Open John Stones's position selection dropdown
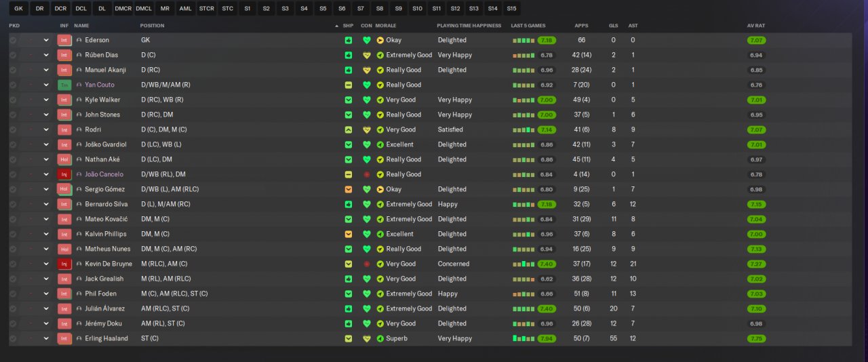The height and width of the screenshot is (362, 868). click(46, 115)
